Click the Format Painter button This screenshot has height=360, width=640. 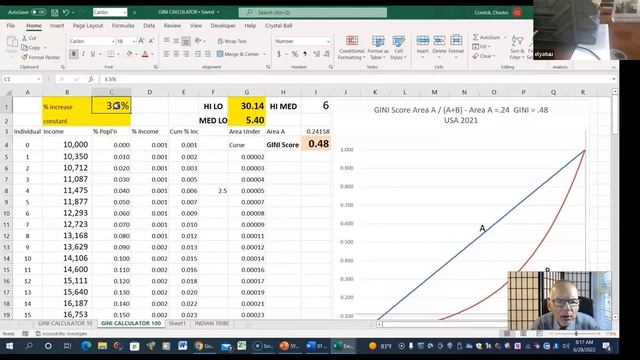point(41,57)
